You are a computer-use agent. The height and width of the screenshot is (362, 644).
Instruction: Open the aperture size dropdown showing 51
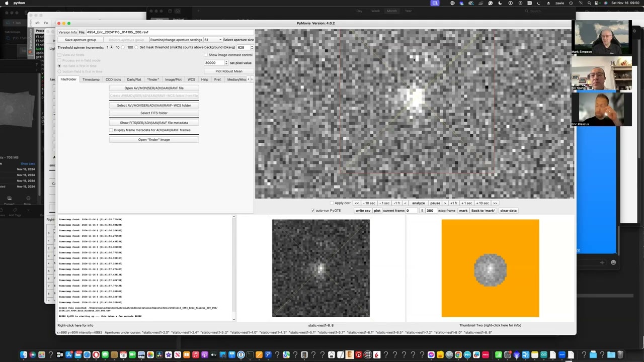[x=212, y=40]
